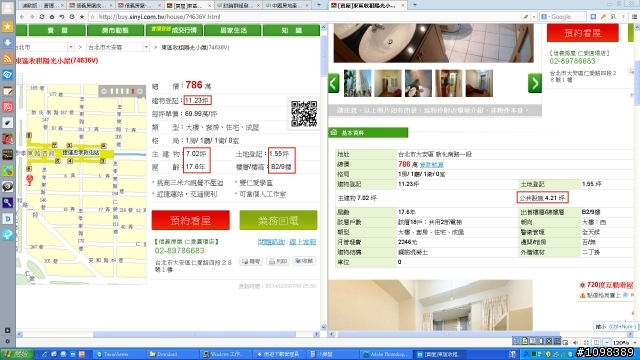Viewport: 640px width, 360px height.
Task: Click red 預約看屋 button in left pane
Action: point(191,220)
